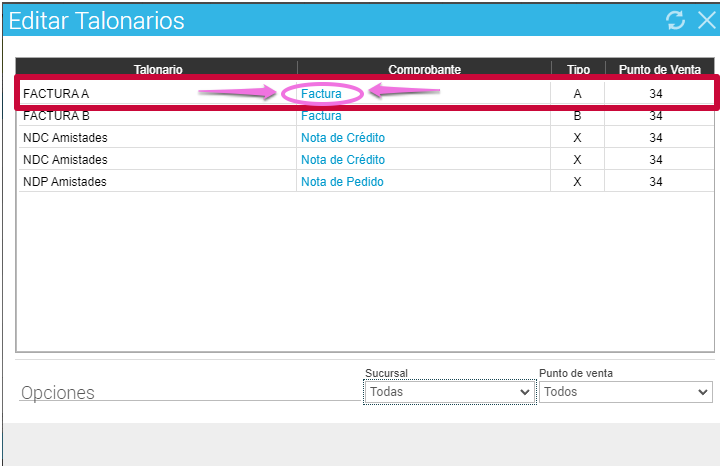The image size is (722, 468).
Task: Close the Editar Talonarios dialog
Action: (x=706, y=20)
